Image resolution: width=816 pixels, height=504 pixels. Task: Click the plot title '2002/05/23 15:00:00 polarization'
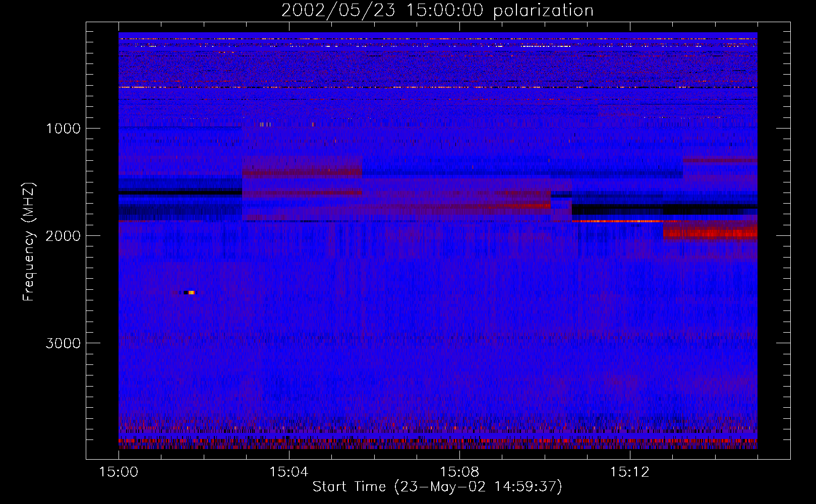click(x=437, y=10)
